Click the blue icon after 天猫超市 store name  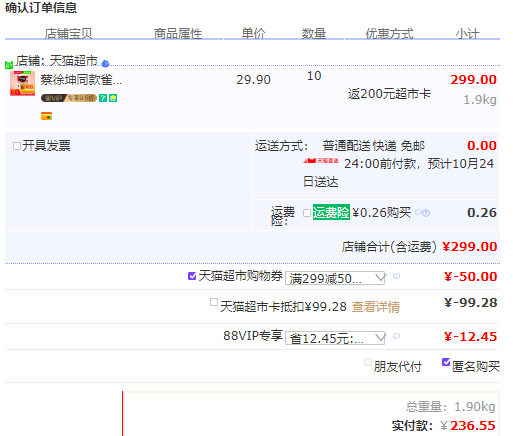105,63
